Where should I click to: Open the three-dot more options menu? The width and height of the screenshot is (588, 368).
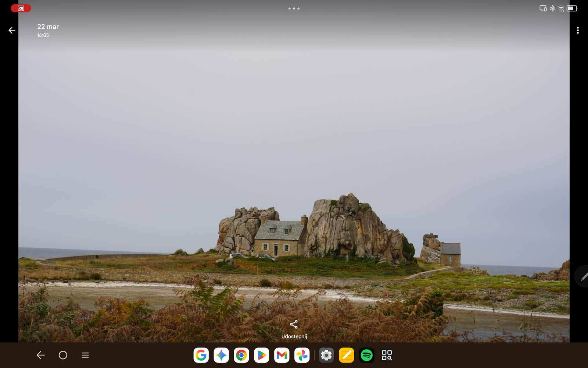coord(578,30)
